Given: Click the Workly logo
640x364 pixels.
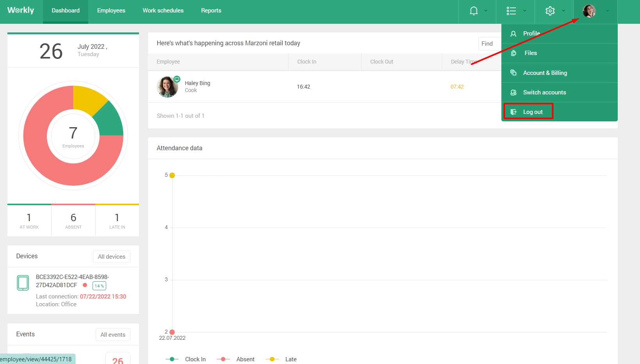Looking at the screenshot, I should 21,10.
